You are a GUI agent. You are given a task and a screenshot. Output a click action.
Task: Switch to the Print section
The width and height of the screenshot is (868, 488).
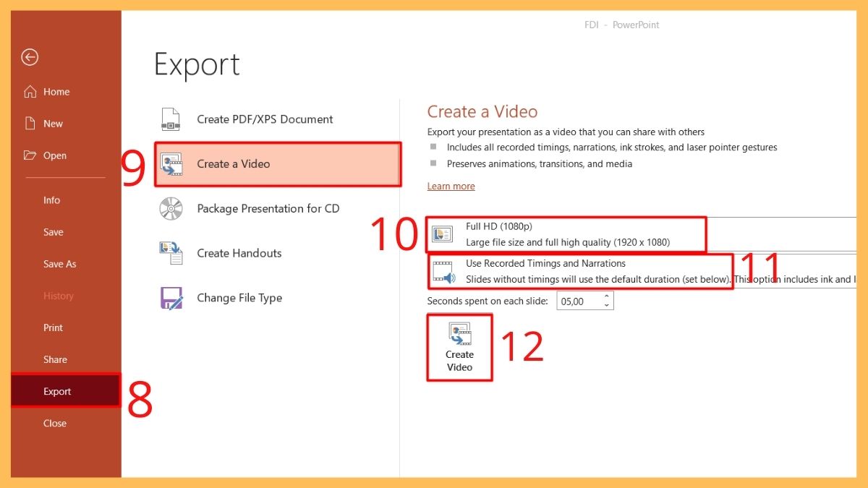point(52,328)
